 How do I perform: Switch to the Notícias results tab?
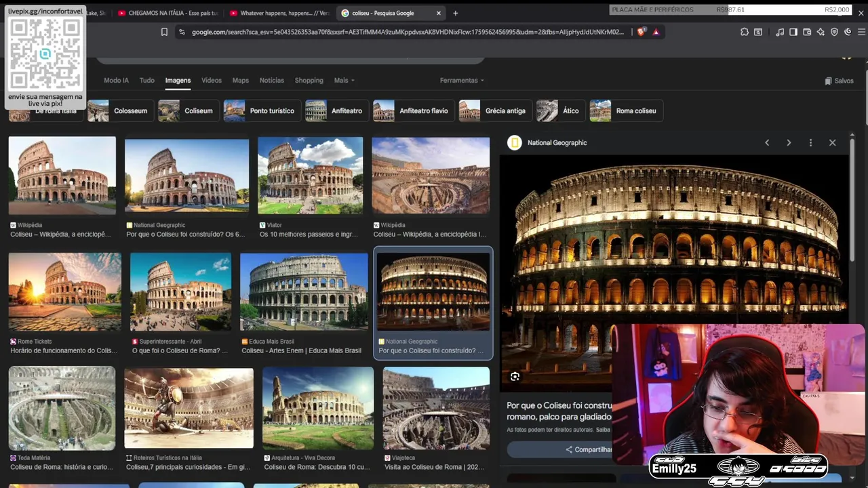pos(272,81)
